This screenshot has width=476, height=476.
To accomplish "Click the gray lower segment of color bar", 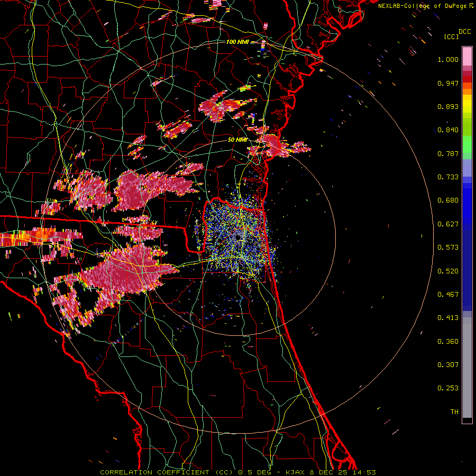I will tap(467, 368).
